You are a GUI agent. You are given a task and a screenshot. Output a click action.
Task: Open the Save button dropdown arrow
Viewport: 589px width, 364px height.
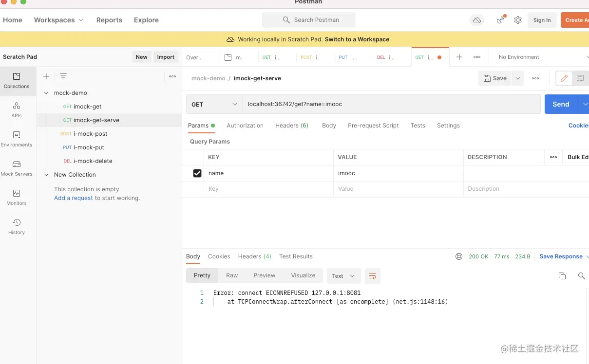tap(518, 78)
